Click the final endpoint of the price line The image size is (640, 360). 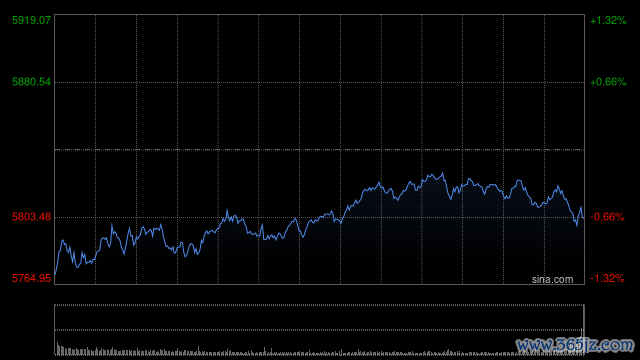[x=584, y=218]
